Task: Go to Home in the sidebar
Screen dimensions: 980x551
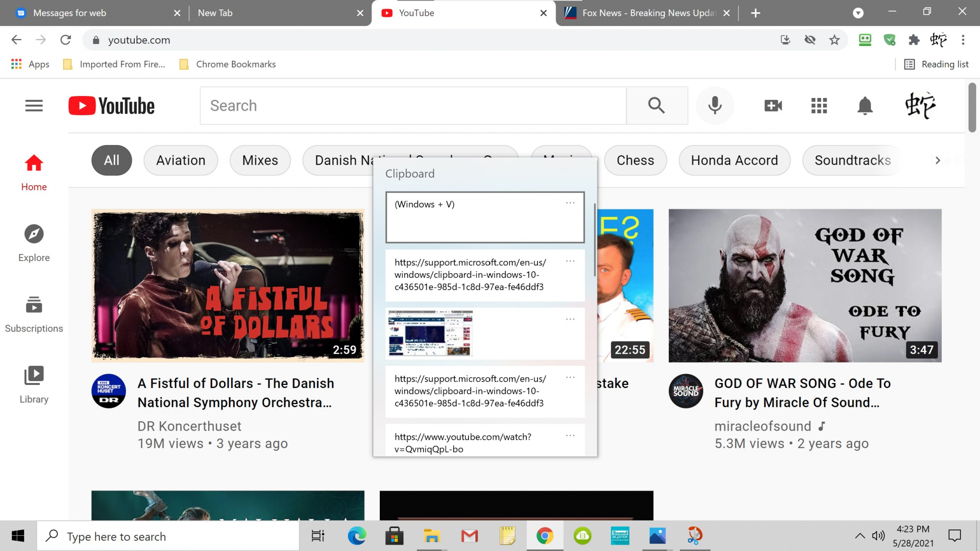Action: tap(34, 173)
